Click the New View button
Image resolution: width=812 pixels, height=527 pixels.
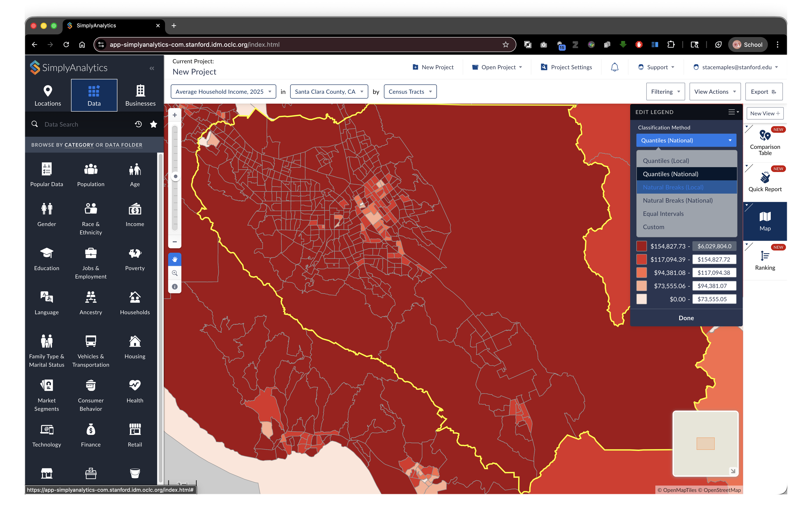point(765,114)
